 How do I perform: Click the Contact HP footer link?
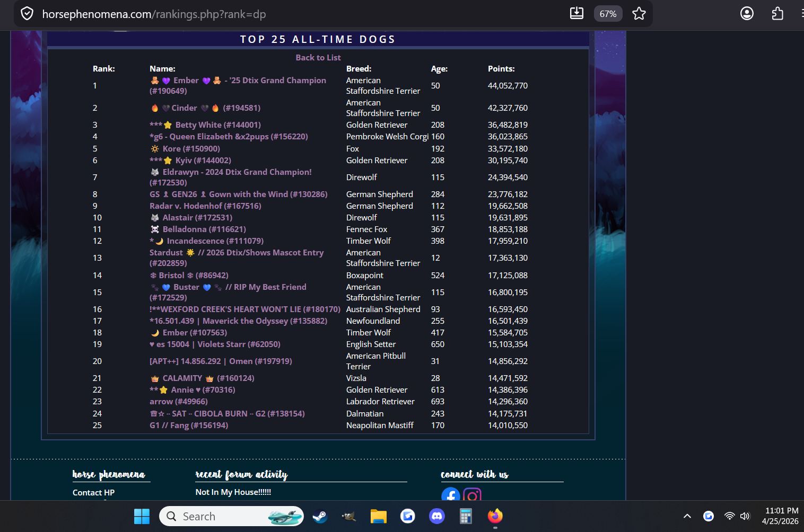click(93, 493)
